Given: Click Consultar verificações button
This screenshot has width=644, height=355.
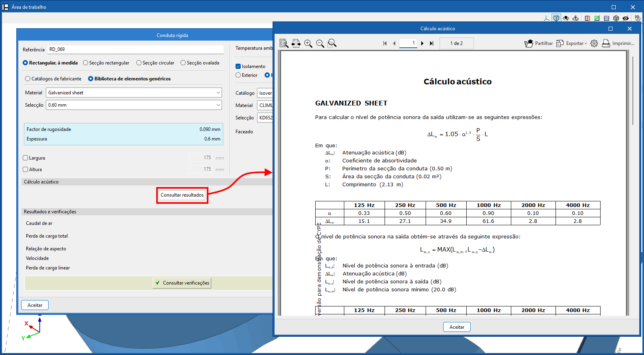Looking at the screenshot, I should [x=182, y=283].
